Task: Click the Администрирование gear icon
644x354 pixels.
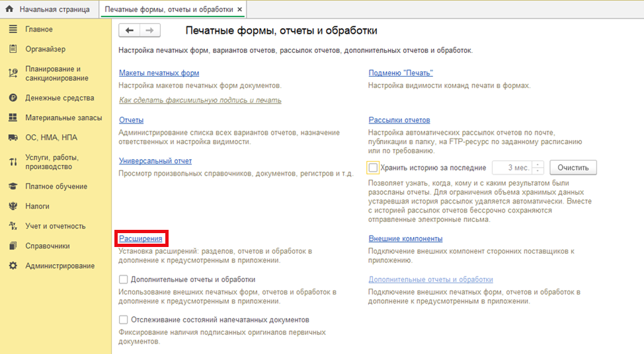Action: coord(13,265)
